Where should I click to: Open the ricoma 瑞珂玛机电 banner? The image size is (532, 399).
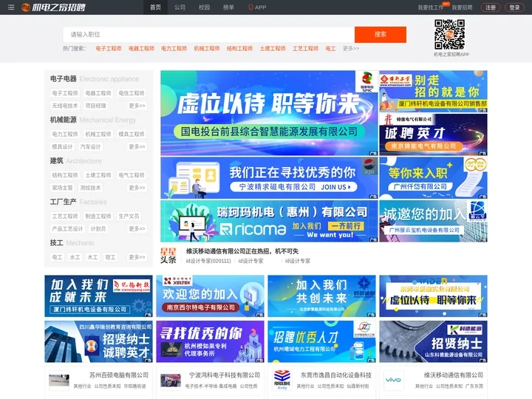tap(269, 221)
